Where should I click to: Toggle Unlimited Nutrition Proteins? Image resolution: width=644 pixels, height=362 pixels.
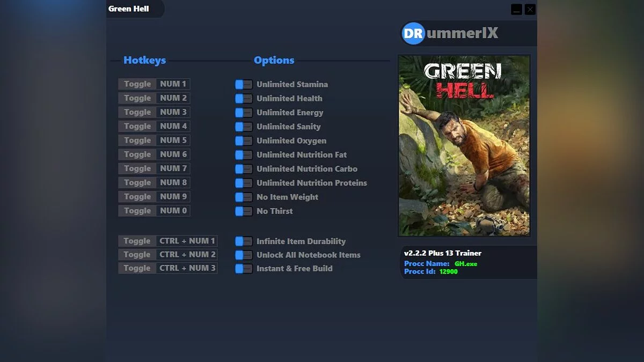pos(243,183)
